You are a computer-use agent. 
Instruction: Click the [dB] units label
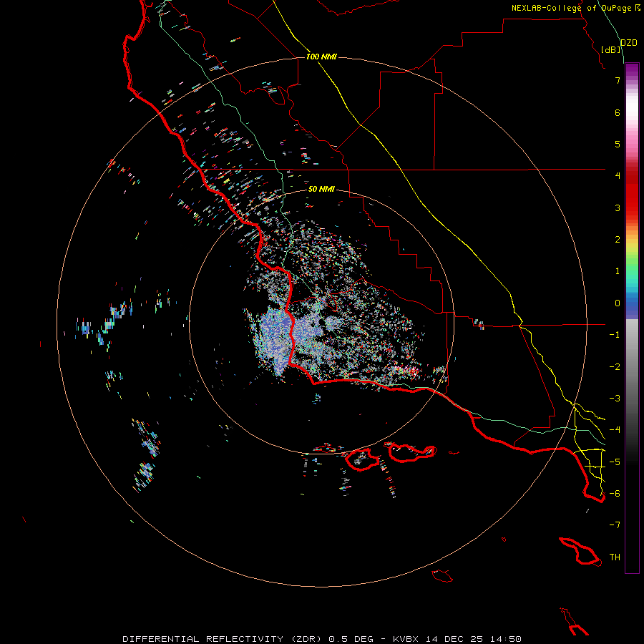point(611,49)
